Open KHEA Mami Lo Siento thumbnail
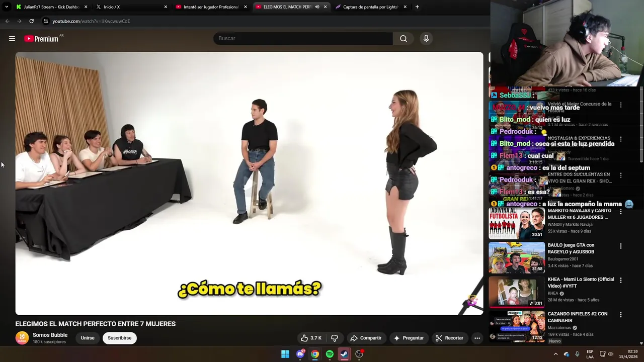Viewport: 644px width, 362px height. coord(517,292)
